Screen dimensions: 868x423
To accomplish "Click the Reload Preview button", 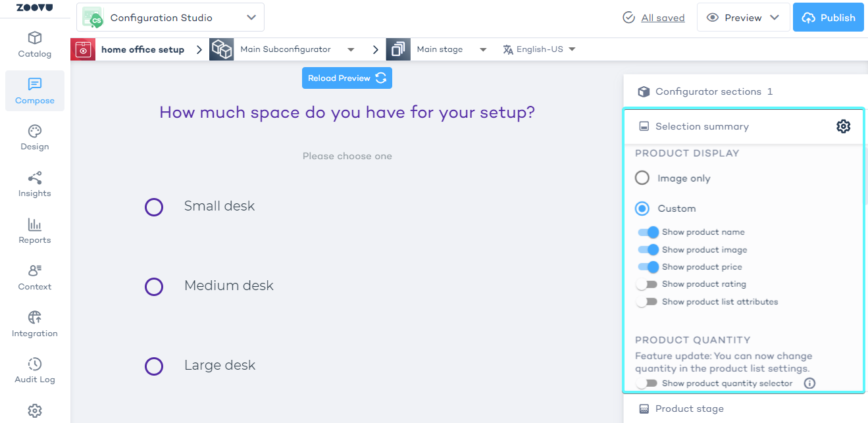I will [347, 78].
